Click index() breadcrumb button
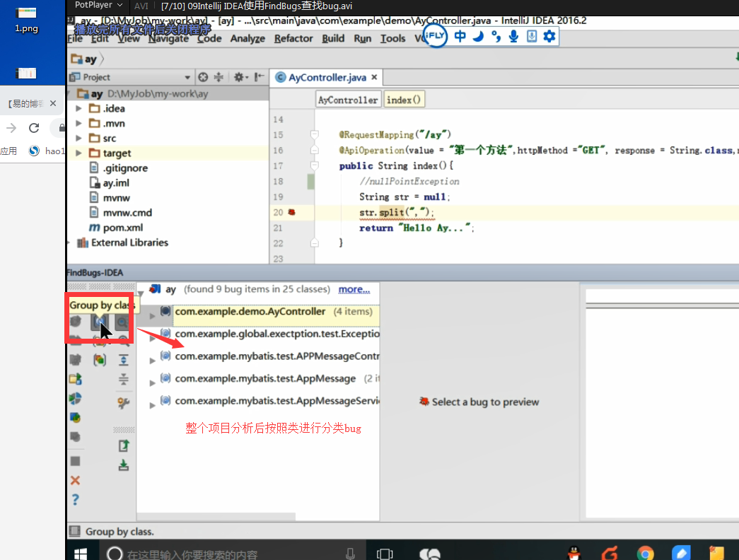Image resolution: width=739 pixels, height=560 pixels. click(x=404, y=100)
